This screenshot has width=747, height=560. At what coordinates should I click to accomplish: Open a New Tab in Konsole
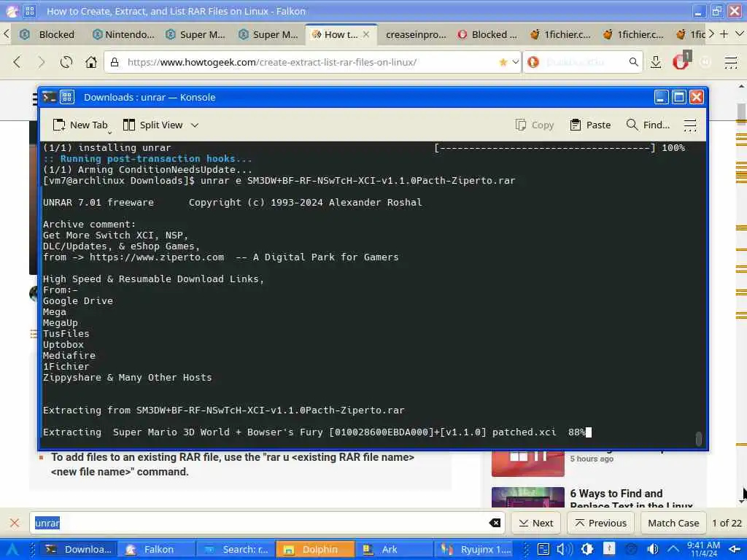80,125
